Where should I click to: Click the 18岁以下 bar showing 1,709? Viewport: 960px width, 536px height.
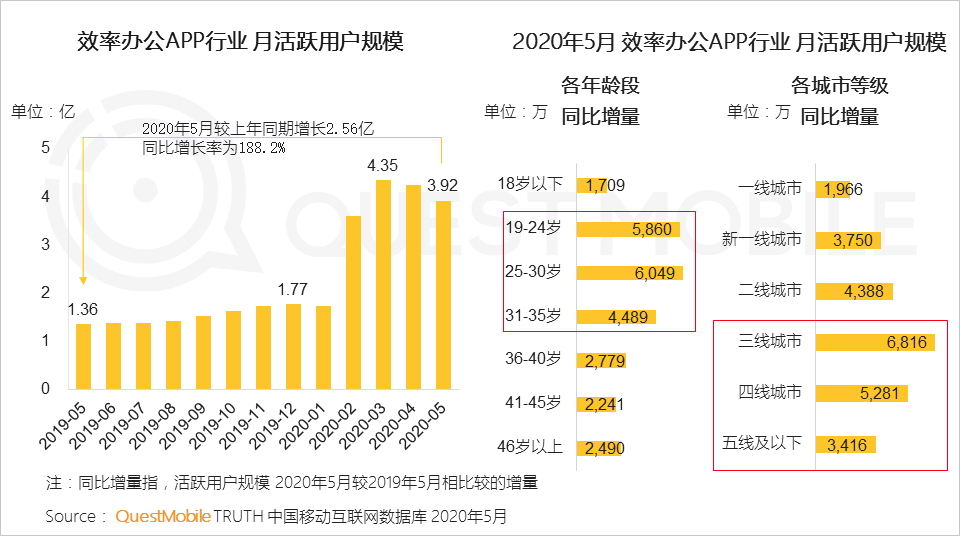click(x=593, y=184)
